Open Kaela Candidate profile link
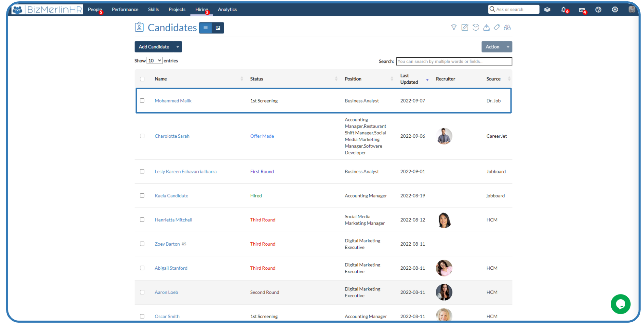The image size is (644, 325). (171, 196)
